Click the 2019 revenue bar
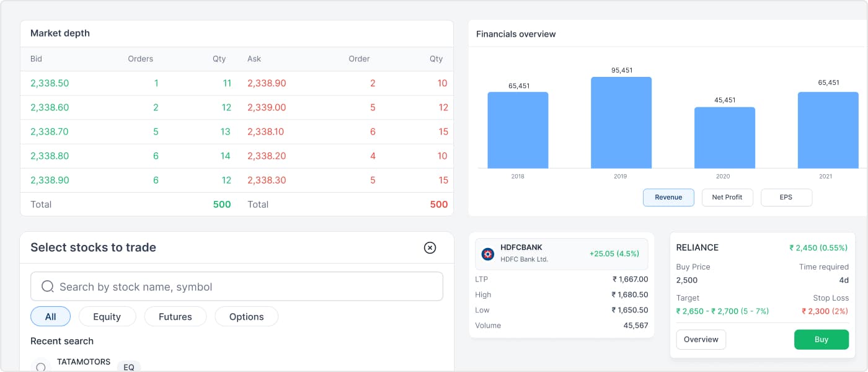Screen dimensions: 868x372 pos(621,122)
